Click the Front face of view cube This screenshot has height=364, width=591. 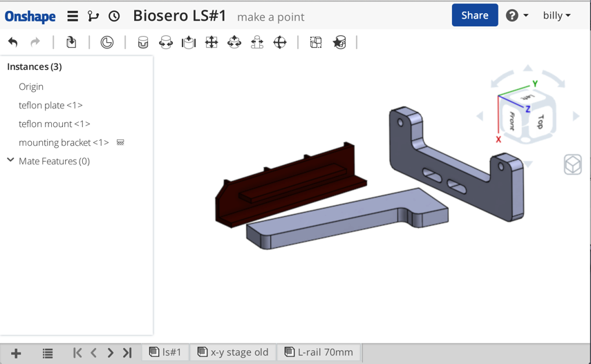tap(512, 121)
